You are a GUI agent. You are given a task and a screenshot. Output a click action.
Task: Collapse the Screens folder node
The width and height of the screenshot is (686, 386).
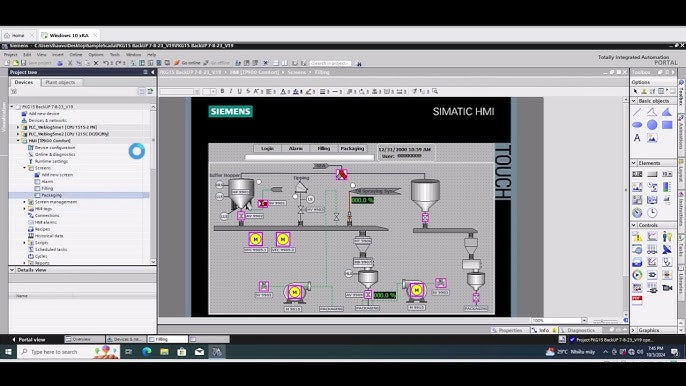[24, 168]
